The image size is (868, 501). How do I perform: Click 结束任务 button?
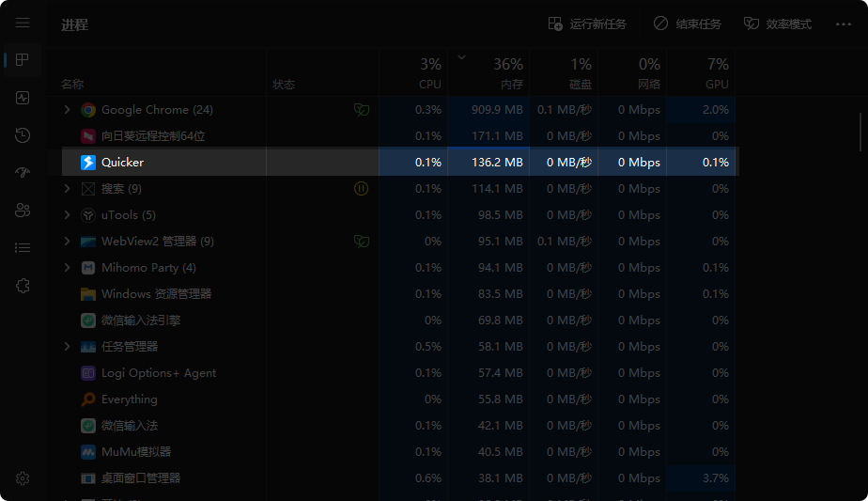[687, 23]
